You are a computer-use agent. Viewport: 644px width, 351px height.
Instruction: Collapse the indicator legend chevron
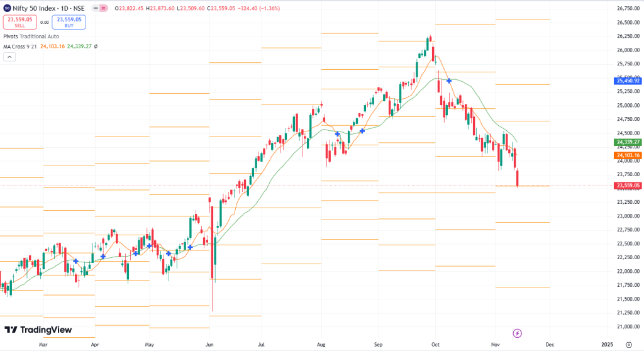(9, 57)
